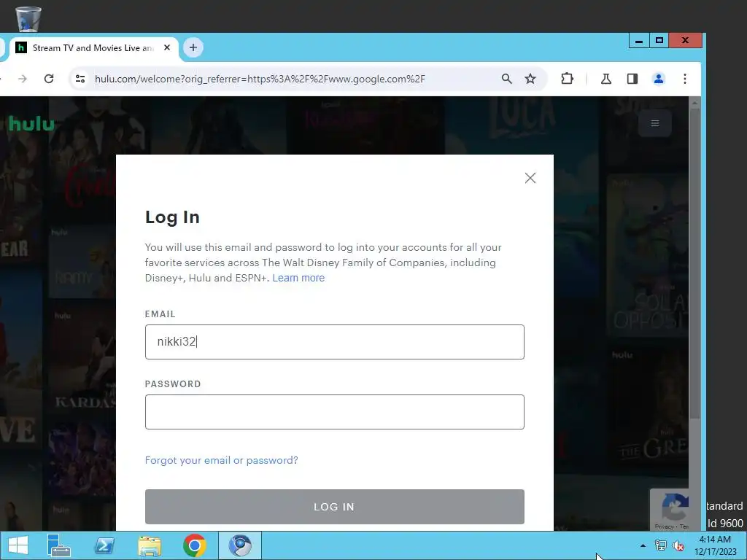The image size is (747, 560).
Task: Click the search magnifier icon in address bar
Action: (506, 79)
